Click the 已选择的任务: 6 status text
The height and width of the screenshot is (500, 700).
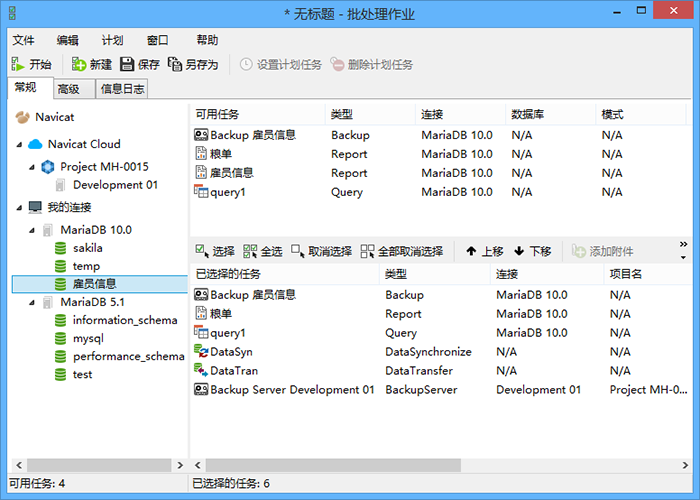(231, 483)
